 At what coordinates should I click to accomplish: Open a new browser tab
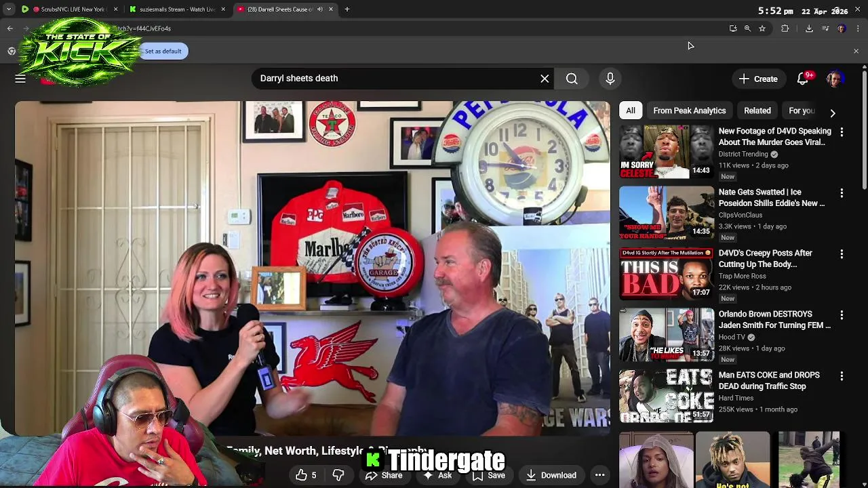(x=347, y=9)
